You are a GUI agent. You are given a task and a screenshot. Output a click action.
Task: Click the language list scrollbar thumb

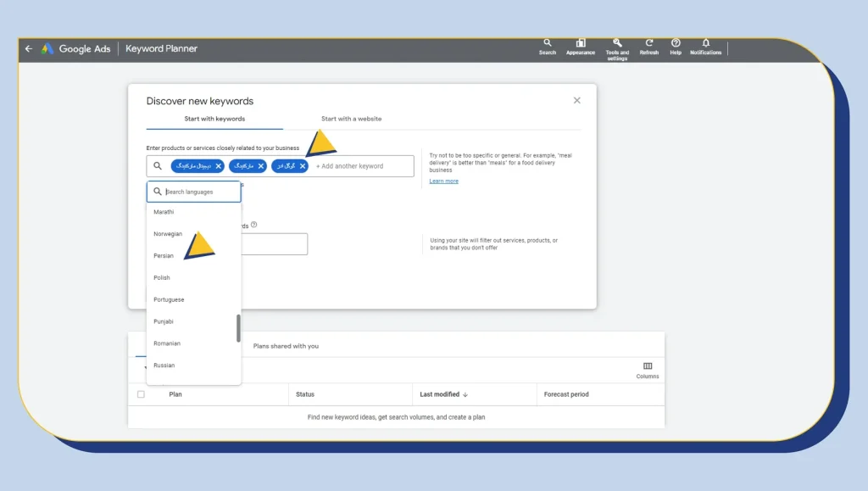238,328
